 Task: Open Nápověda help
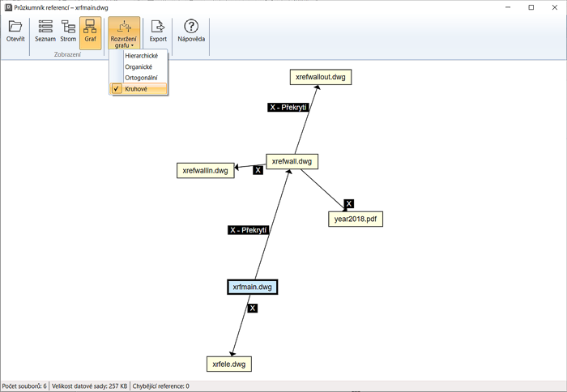pyautogui.click(x=191, y=28)
